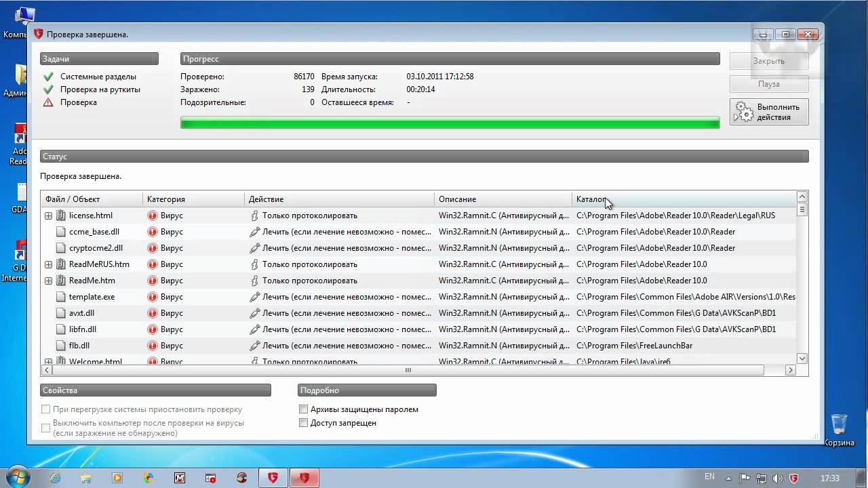The image size is (868, 488).
Task: Select the Корзина recycle bin desktop icon
Action: [x=840, y=430]
